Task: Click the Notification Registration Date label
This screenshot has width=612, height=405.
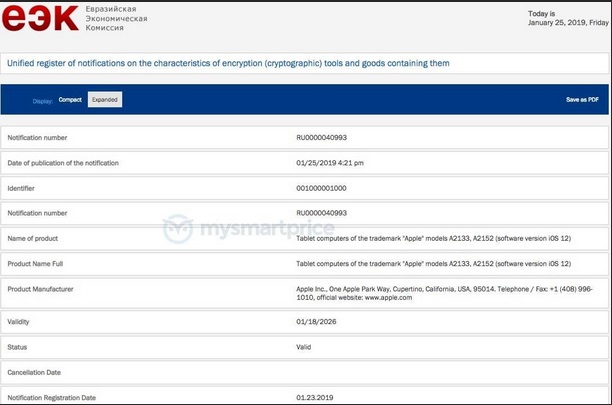Action: click(x=52, y=398)
